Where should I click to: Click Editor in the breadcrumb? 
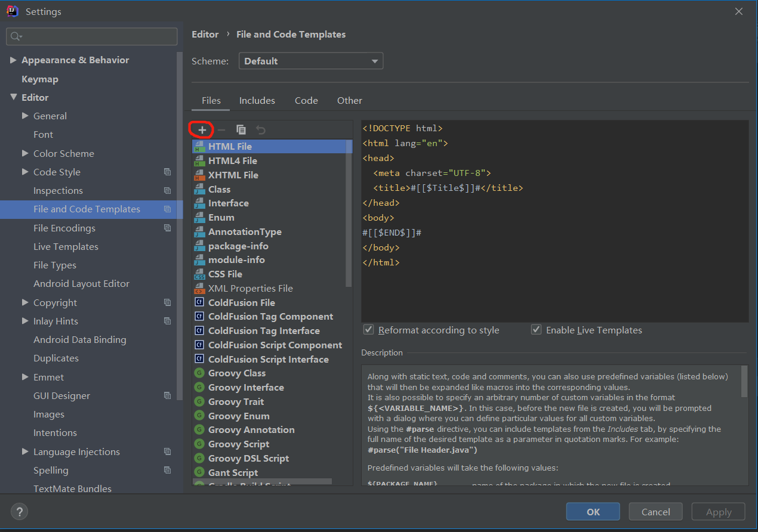coord(205,35)
